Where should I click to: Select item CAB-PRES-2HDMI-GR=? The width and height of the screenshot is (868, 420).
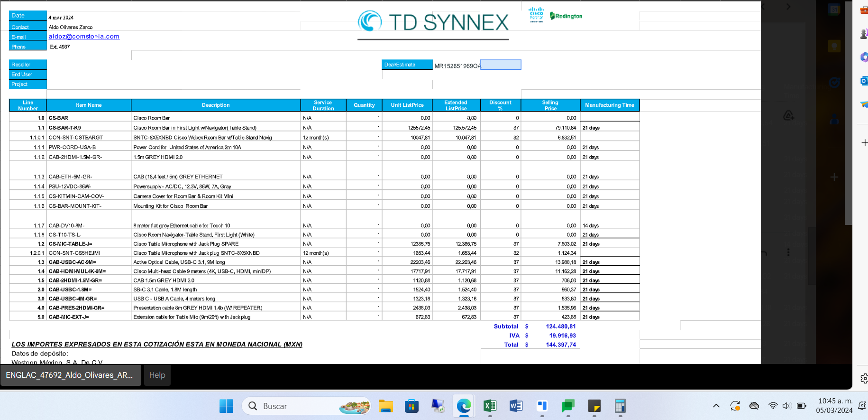click(76, 308)
